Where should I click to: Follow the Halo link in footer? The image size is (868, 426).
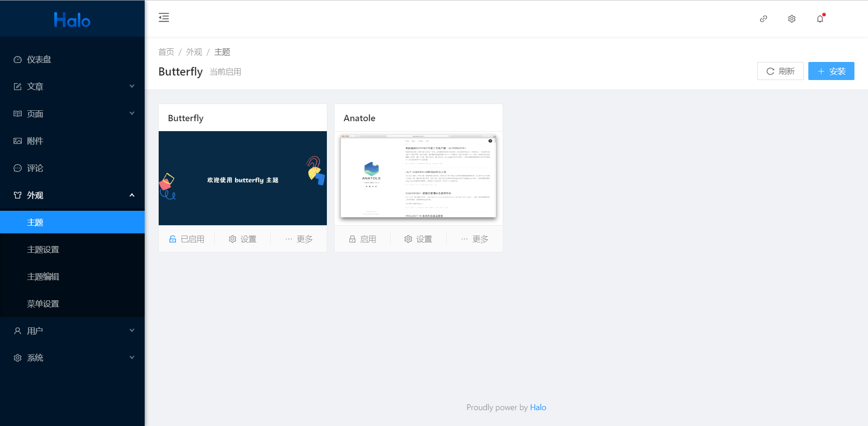click(x=538, y=407)
